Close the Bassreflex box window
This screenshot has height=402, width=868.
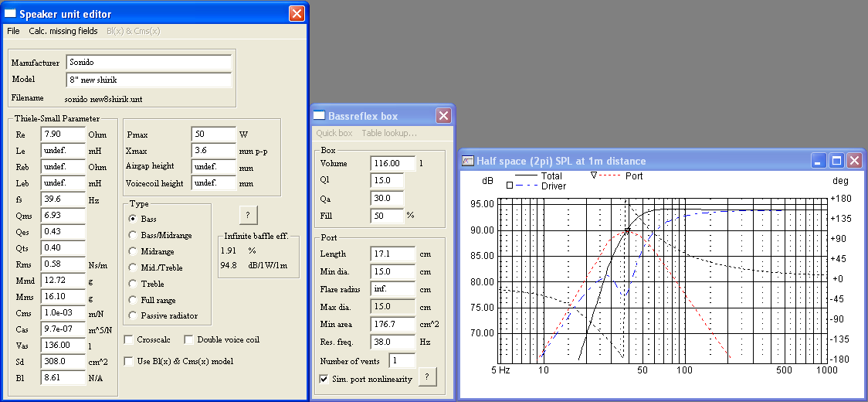(444, 115)
